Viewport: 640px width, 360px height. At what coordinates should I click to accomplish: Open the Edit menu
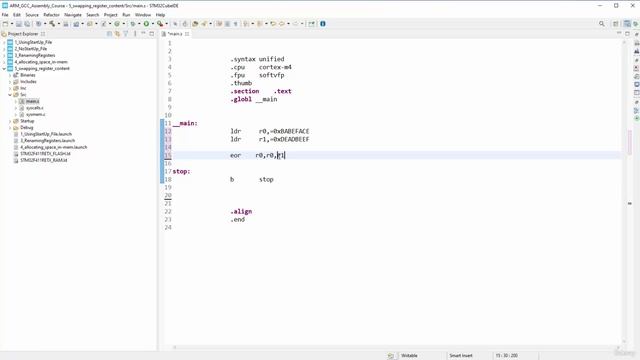pyautogui.click(x=17, y=15)
